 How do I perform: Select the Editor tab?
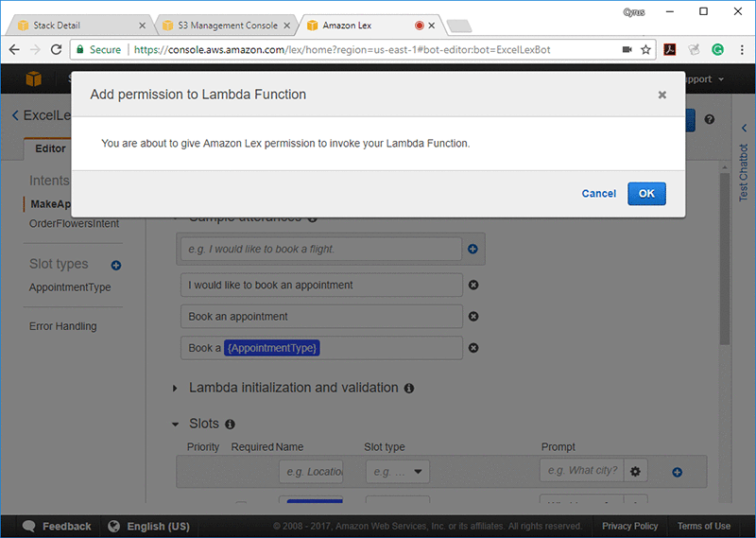click(x=50, y=148)
